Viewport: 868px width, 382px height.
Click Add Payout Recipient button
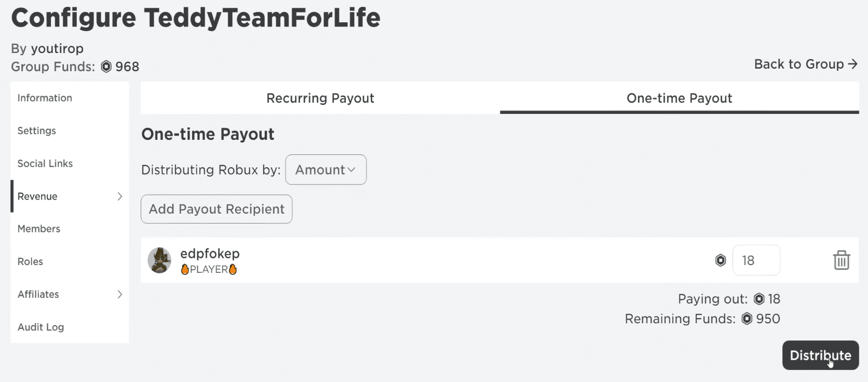pyautogui.click(x=216, y=209)
